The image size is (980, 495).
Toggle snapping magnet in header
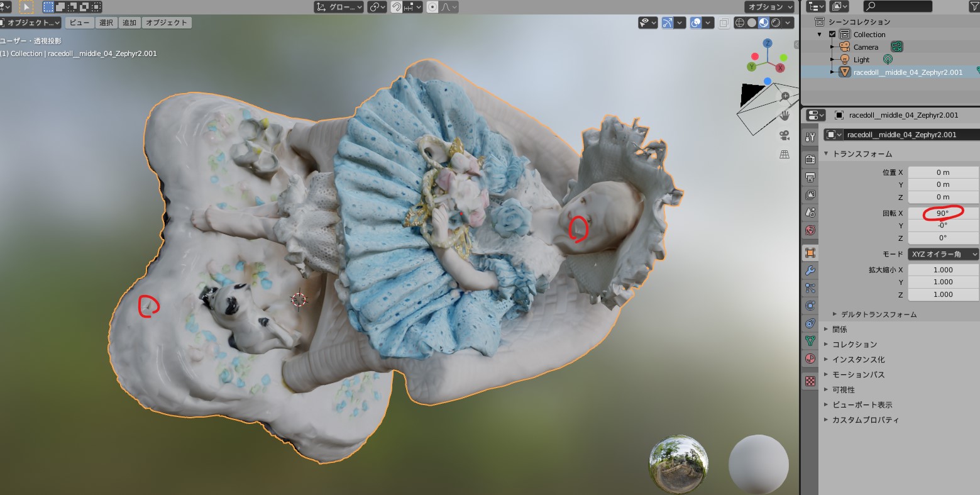pyautogui.click(x=397, y=7)
